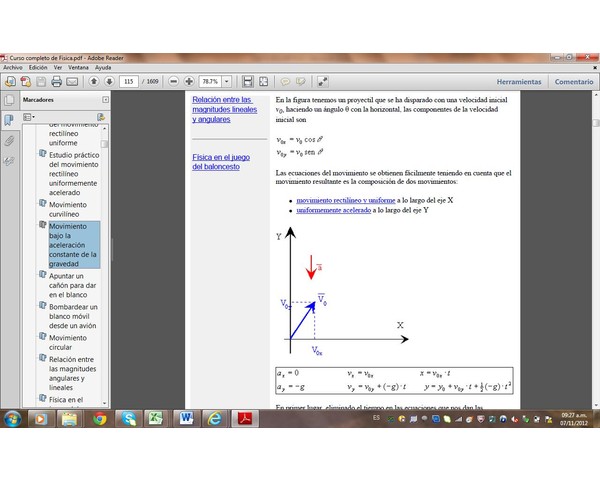Open Word from taskbar
Viewport: 600px width, 480px height.
click(x=186, y=419)
